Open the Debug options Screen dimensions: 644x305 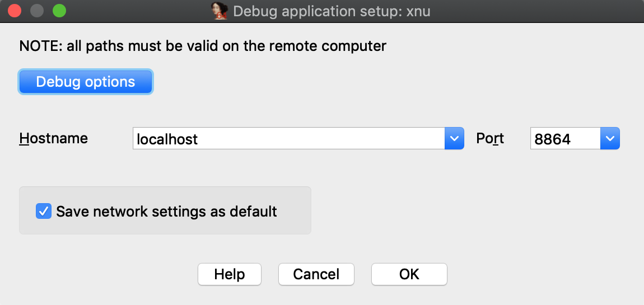pos(86,82)
